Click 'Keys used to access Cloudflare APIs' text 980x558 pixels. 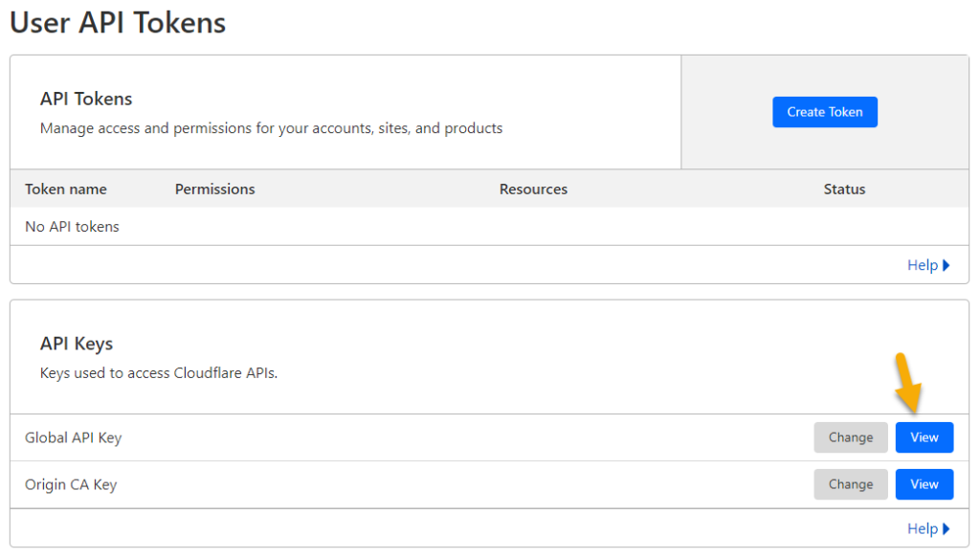coord(159,373)
